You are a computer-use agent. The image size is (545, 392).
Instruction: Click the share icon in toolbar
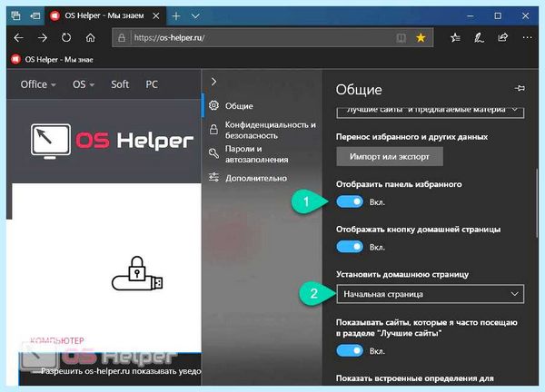(x=502, y=37)
